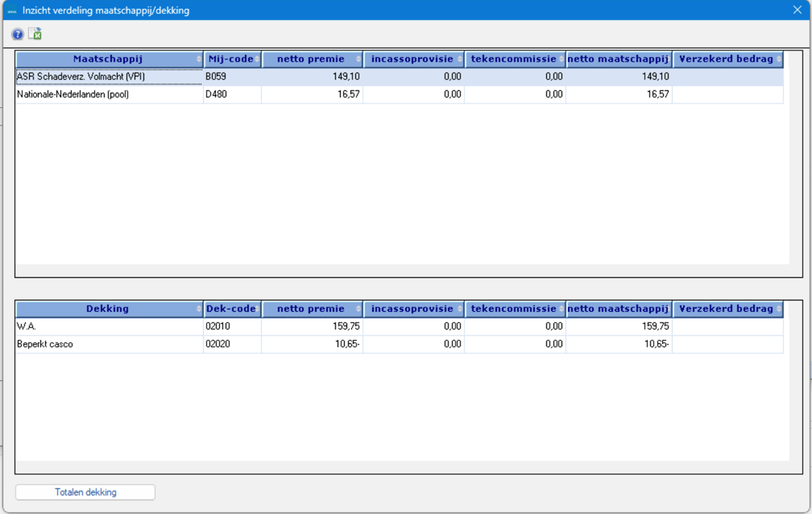Click the sort arrows on tekencommissie header
Screen dimensions: 812x514
[x=562, y=59]
